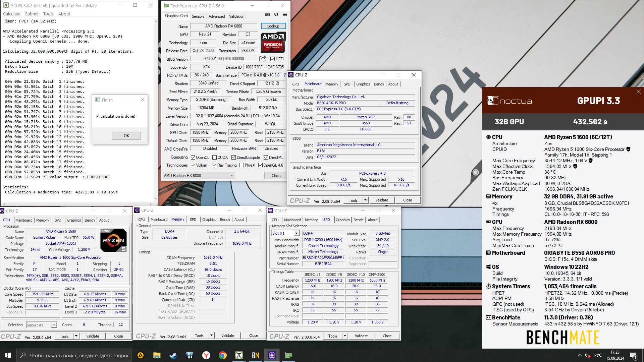Select the Bench tab in Mainboard CPU-Z window
Viewport: 644px width, 362px height.
(379, 84)
